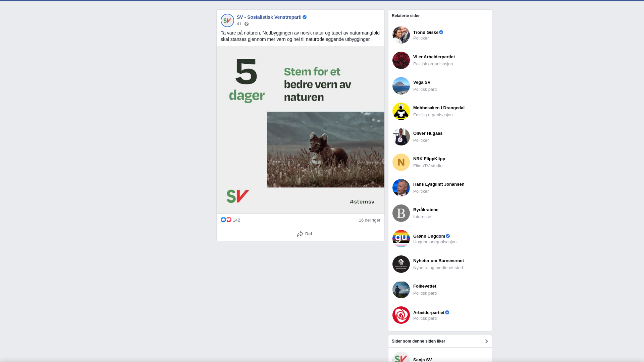This screenshot has width=644, height=362.
Task: Open Vega SV page link
Action: (x=422, y=82)
